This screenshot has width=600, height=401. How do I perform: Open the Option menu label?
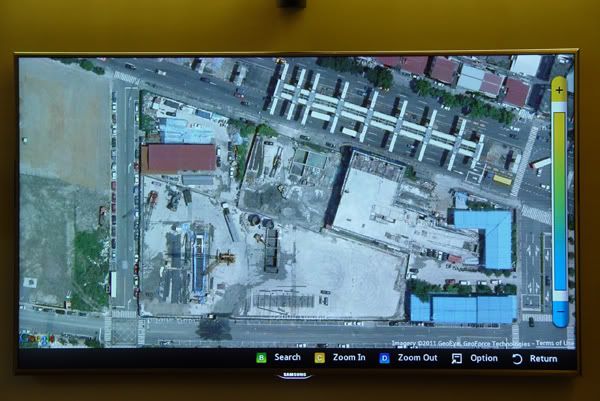pos(484,358)
